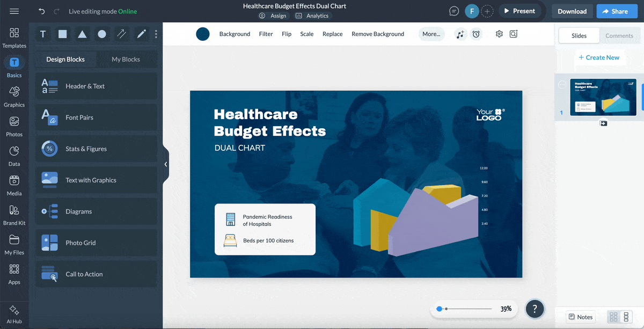Select the Text tool
Viewport: 644px width, 329px height.
(42, 34)
